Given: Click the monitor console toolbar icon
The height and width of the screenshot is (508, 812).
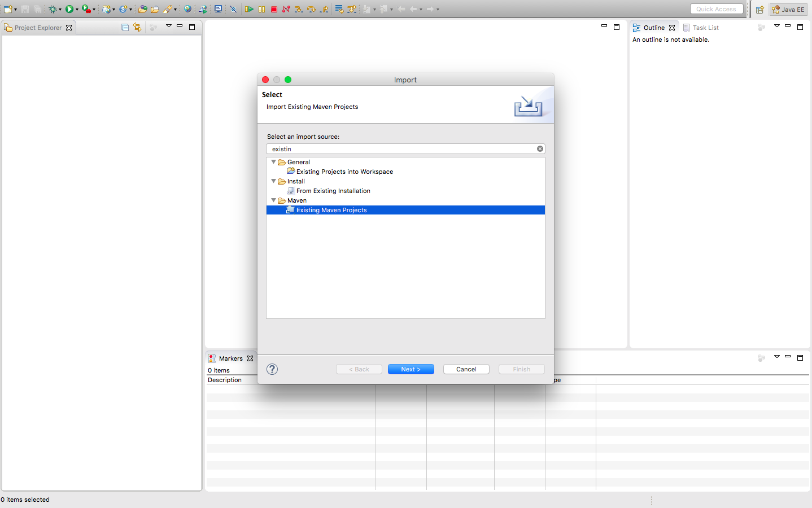Looking at the screenshot, I should point(218,9).
